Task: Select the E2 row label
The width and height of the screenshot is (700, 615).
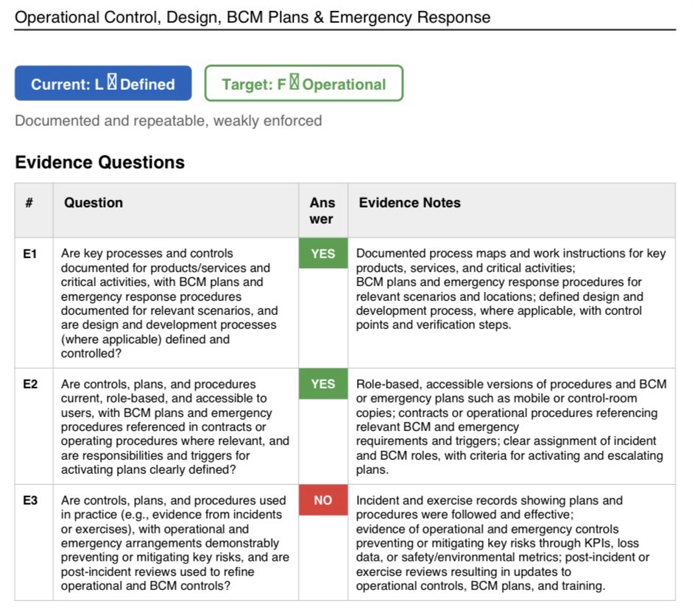Action: [30, 384]
